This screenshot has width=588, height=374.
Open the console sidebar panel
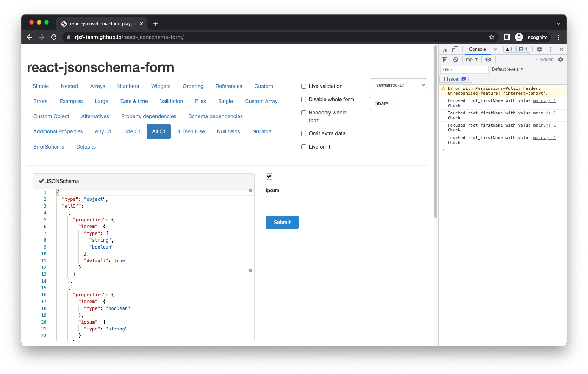(x=444, y=59)
